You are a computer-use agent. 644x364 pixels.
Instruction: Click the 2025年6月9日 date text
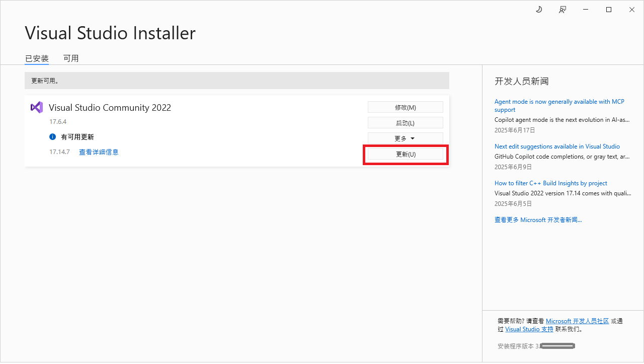pyautogui.click(x=513, y=167)
